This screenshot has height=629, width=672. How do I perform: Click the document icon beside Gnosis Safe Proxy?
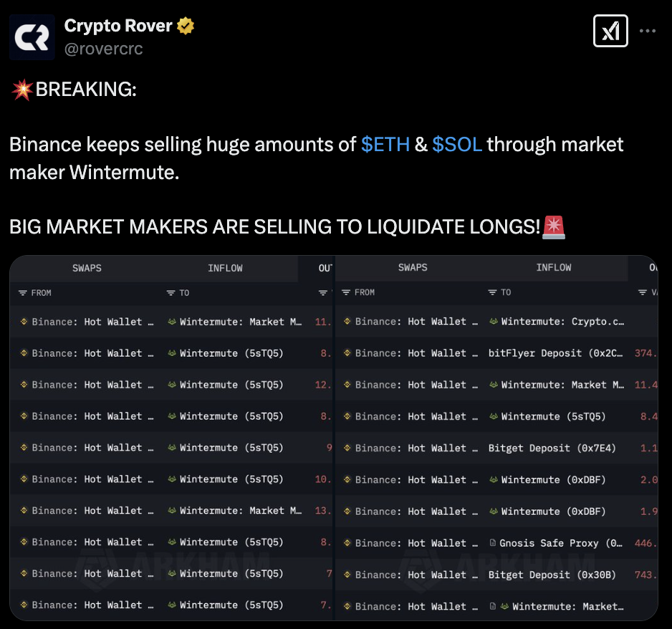pyautogui.click(x=492, y=542)
